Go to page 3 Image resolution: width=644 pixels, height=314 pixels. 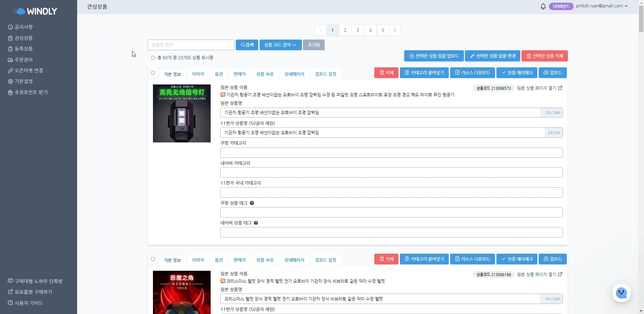click(x=358, y=30)
